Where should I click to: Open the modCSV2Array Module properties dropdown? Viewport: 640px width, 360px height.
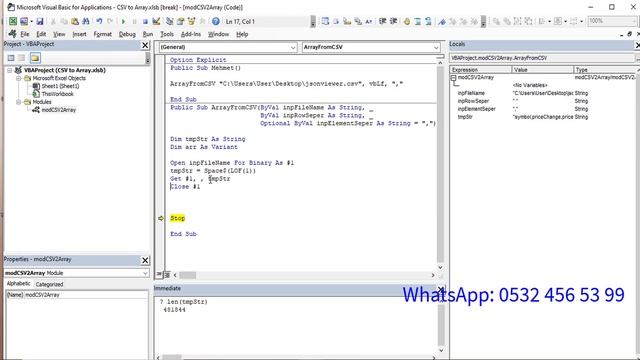tap(145, 273)
